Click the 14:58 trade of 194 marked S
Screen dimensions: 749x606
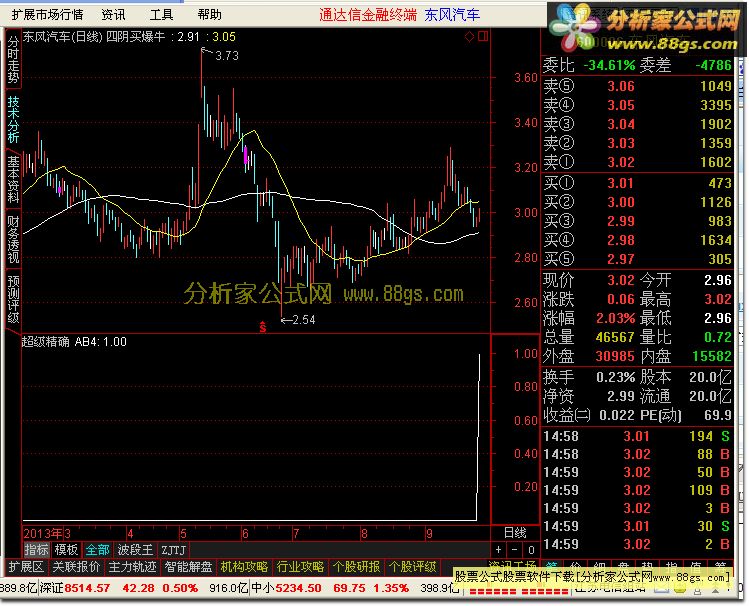click(636, 436)
